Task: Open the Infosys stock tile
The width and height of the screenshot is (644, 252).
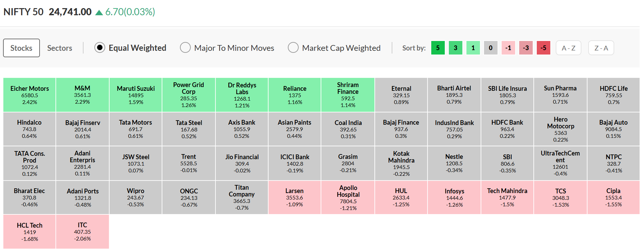Action: point(454,197)
